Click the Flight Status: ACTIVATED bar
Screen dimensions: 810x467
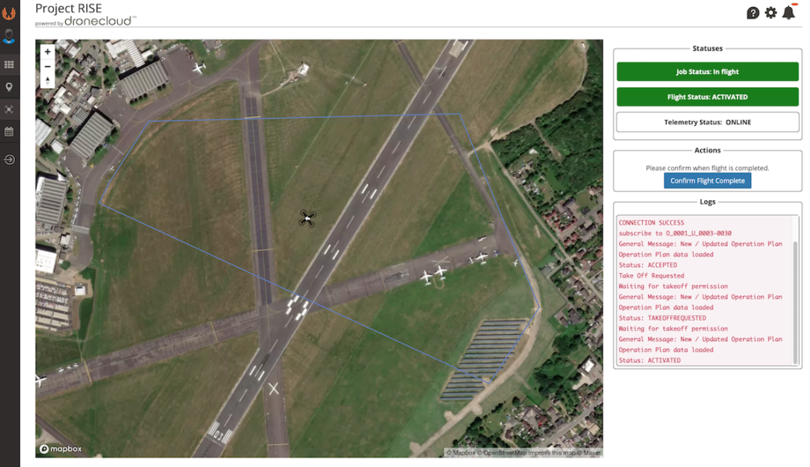(707, 97)
